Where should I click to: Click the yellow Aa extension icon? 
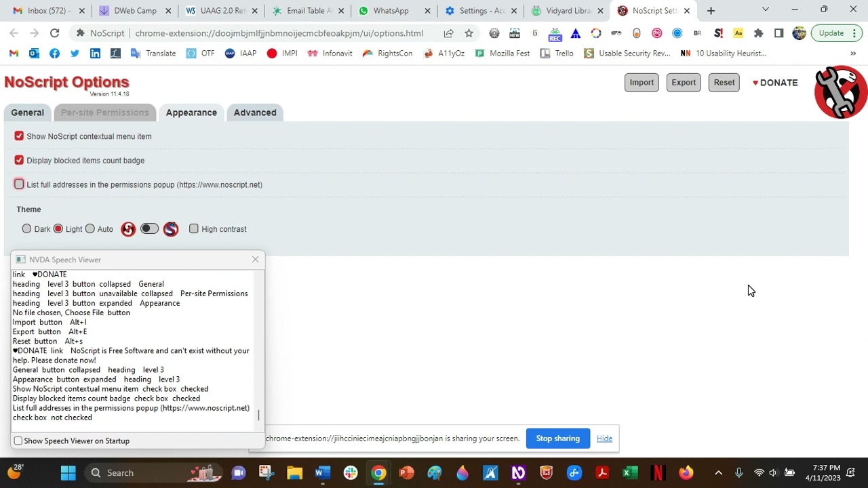pyautogui.click(x=738, y=33)
